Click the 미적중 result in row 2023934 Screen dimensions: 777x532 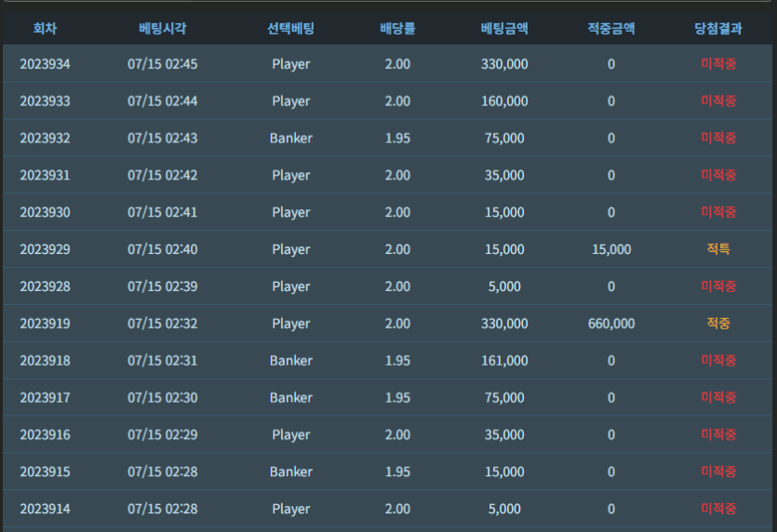(x=718, y=63)
